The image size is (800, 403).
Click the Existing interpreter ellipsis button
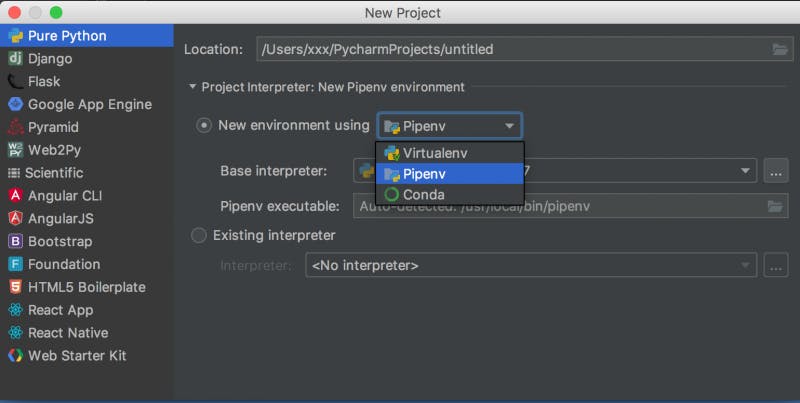(x=776, y=266)
